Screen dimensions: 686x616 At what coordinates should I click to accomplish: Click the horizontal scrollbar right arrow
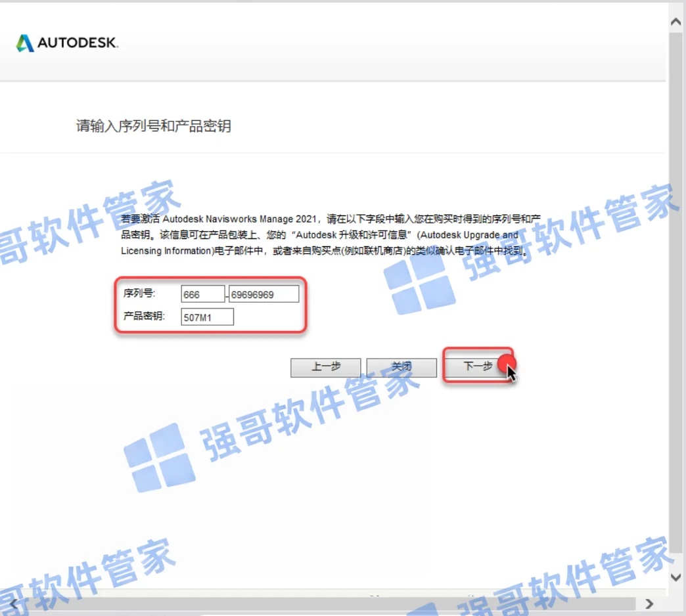[650, 604]
